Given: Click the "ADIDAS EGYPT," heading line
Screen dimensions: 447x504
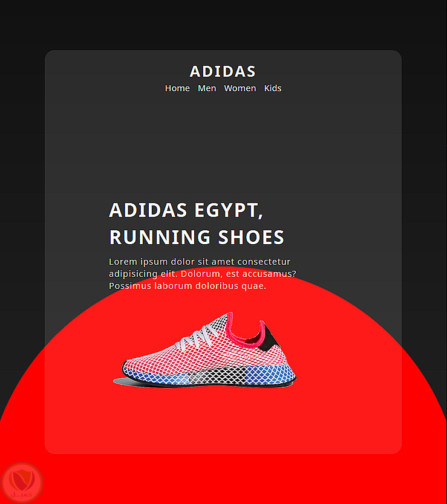Looking at the screenshot, I should pyautogui.click(x=186, y=210).
